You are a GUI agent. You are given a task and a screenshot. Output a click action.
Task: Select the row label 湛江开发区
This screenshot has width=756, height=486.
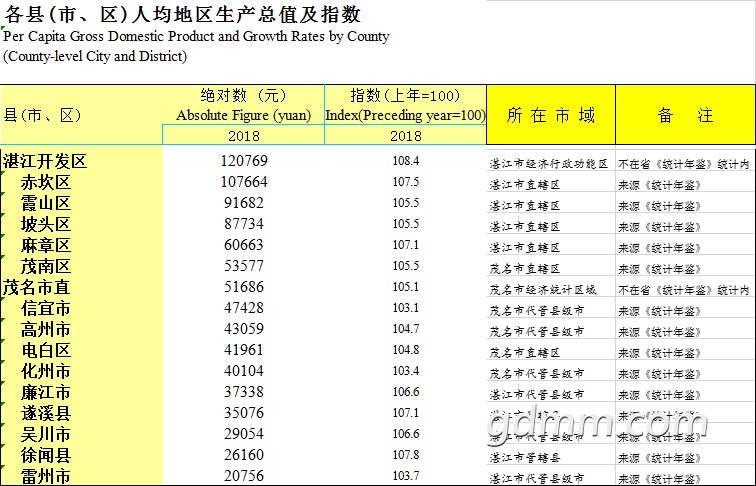click(45, 161)
